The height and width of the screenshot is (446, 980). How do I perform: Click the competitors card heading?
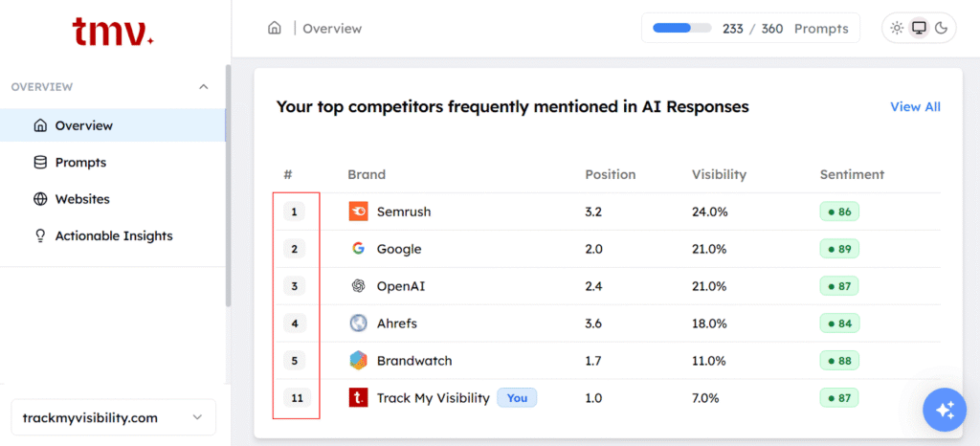click(513, 107)
